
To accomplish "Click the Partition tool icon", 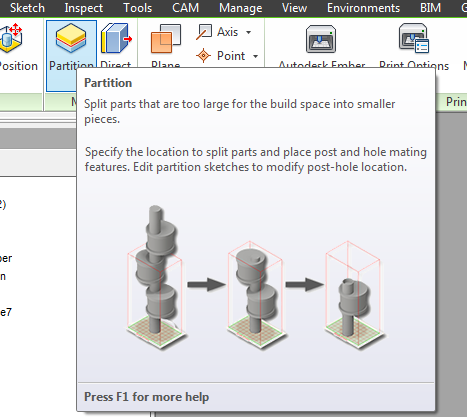I will [x=71, y=38].
